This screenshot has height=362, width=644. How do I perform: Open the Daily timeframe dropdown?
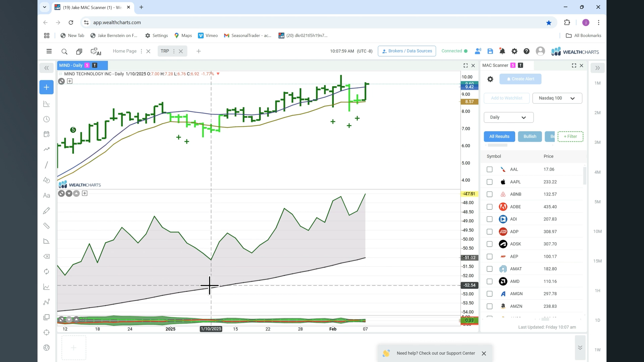(x=508, y=117)
